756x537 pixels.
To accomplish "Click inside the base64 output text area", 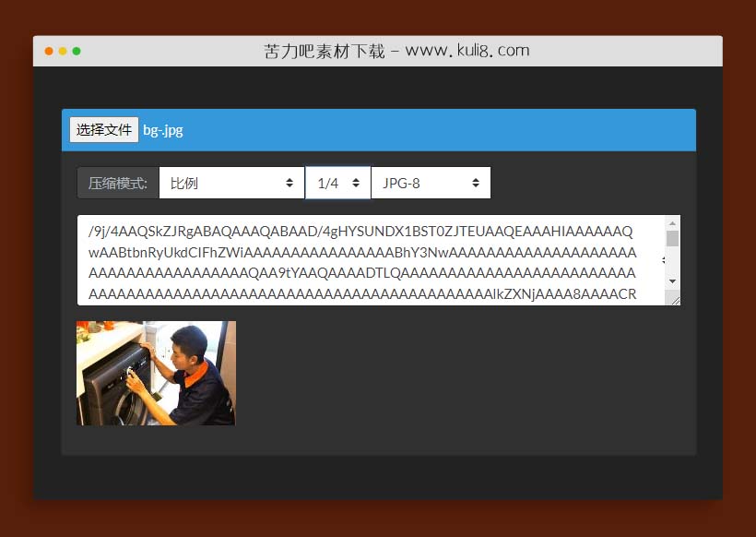I will 369,260.
